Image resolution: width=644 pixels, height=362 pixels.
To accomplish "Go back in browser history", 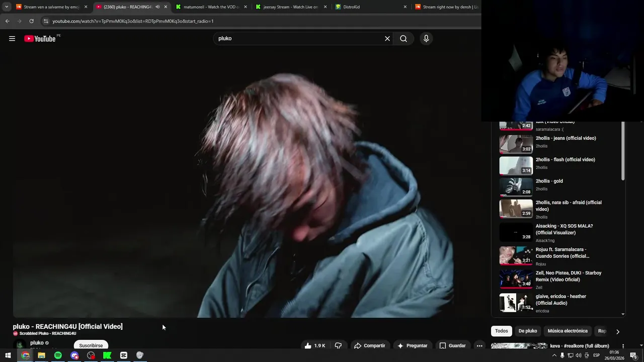I will (7, 21).
